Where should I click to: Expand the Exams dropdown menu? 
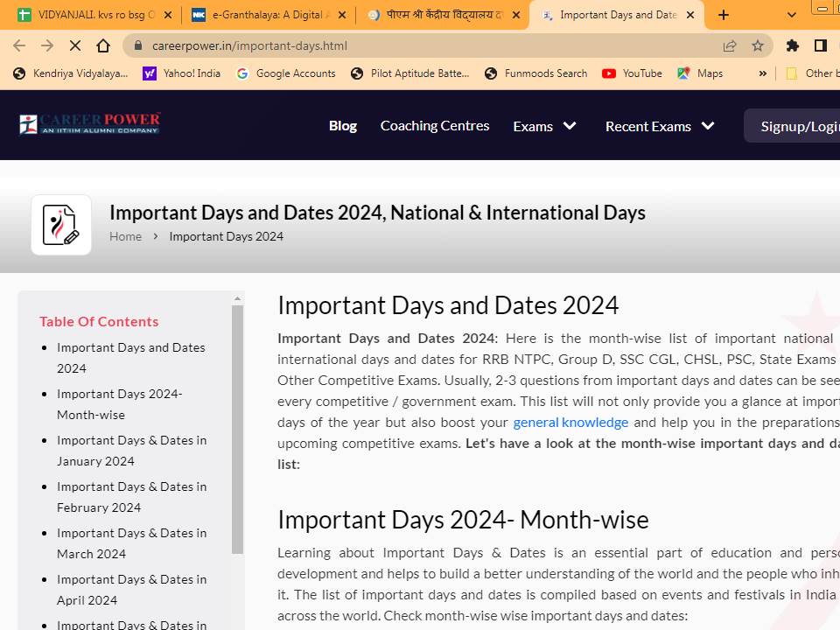tap(544, 126)
